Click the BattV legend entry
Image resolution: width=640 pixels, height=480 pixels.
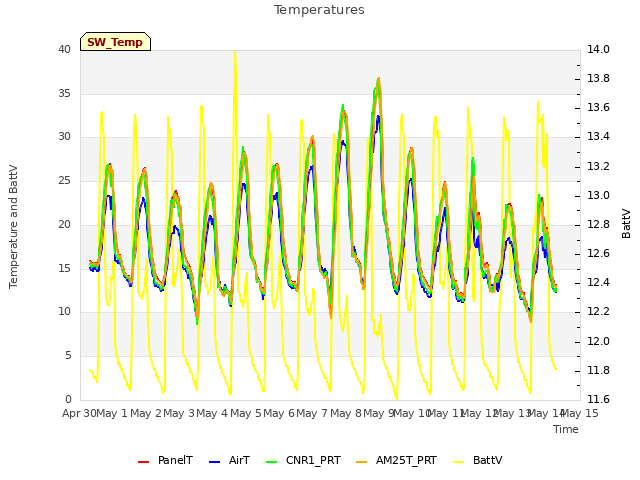click(478, 460)
